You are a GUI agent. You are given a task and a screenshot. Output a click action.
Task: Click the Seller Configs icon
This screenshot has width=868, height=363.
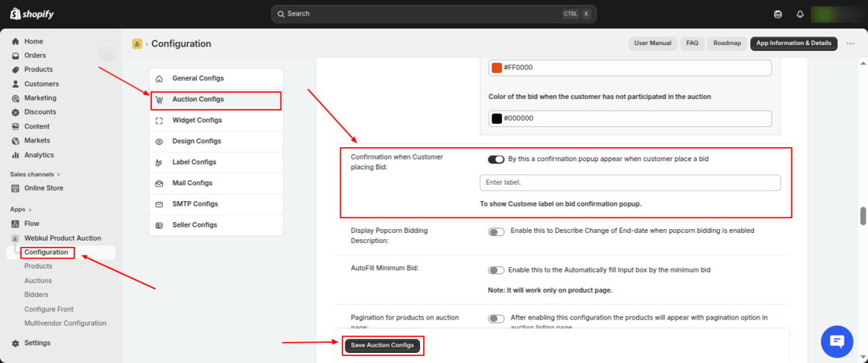[160, 225]
